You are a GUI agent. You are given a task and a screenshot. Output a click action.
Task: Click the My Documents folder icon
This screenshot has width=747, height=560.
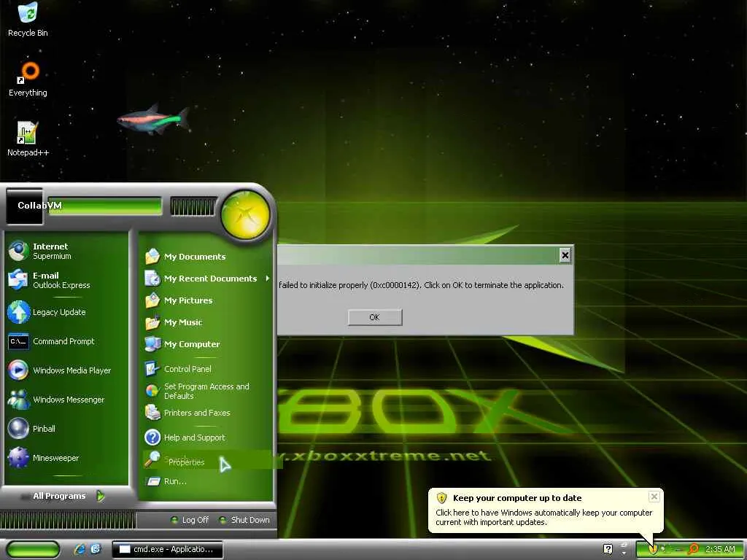(152, 256)
